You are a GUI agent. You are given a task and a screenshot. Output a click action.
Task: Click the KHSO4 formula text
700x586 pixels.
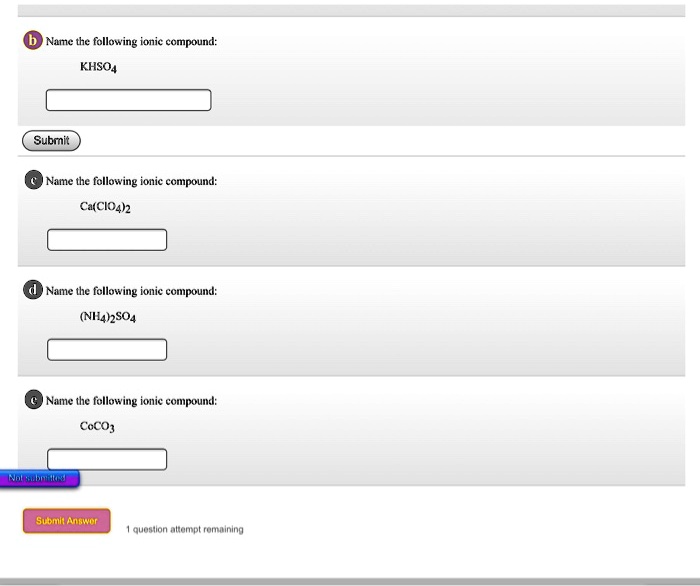99,68
